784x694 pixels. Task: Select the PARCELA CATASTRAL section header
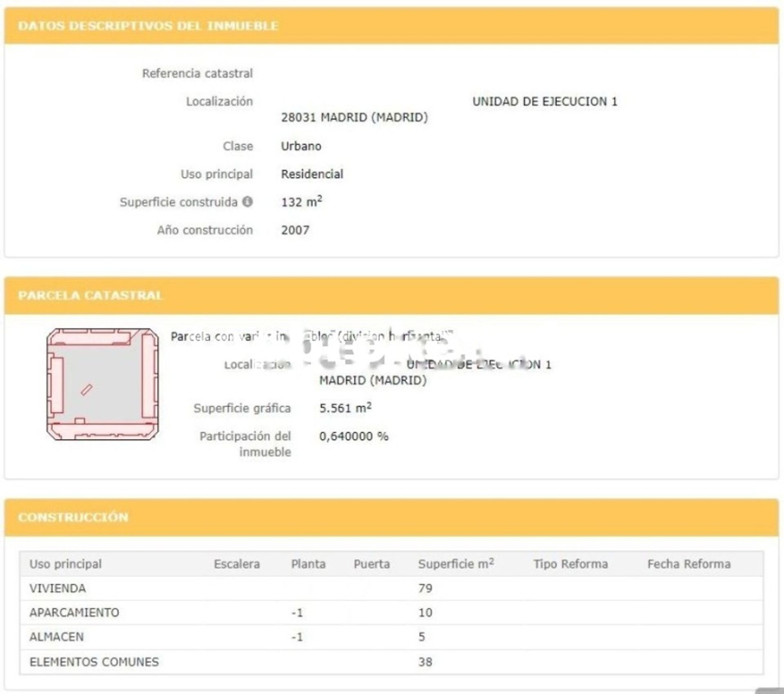[x=90, y=295]
